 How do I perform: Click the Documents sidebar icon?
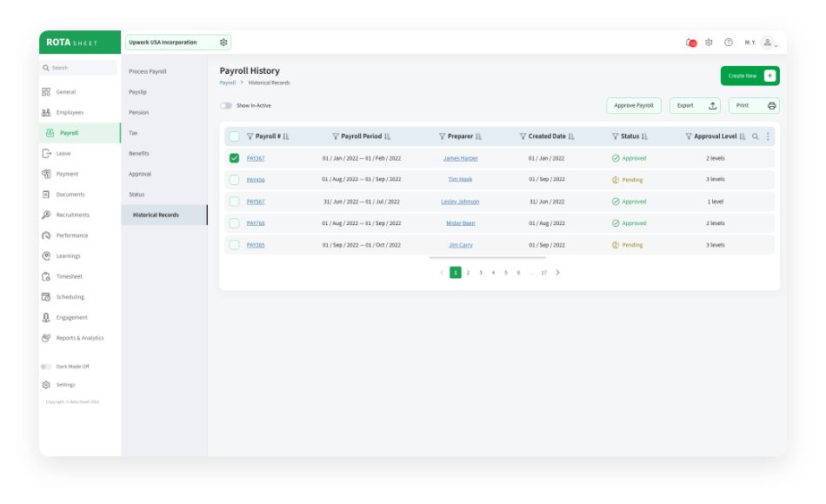46,195
